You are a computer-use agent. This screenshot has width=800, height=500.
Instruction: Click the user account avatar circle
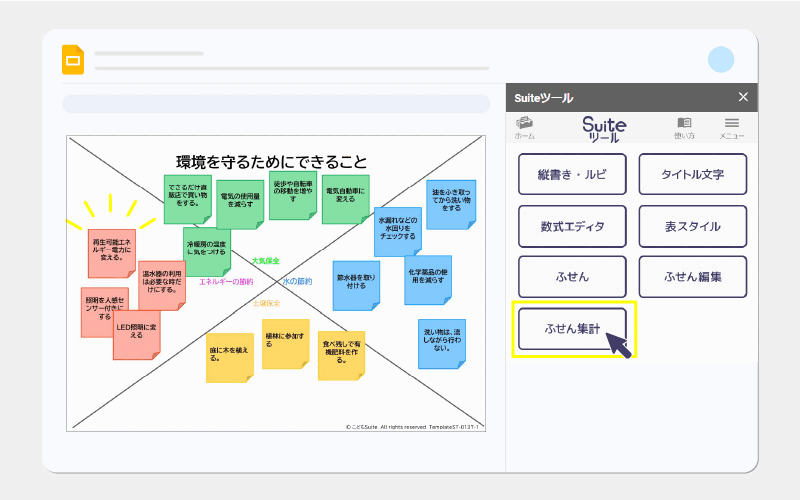720,59
